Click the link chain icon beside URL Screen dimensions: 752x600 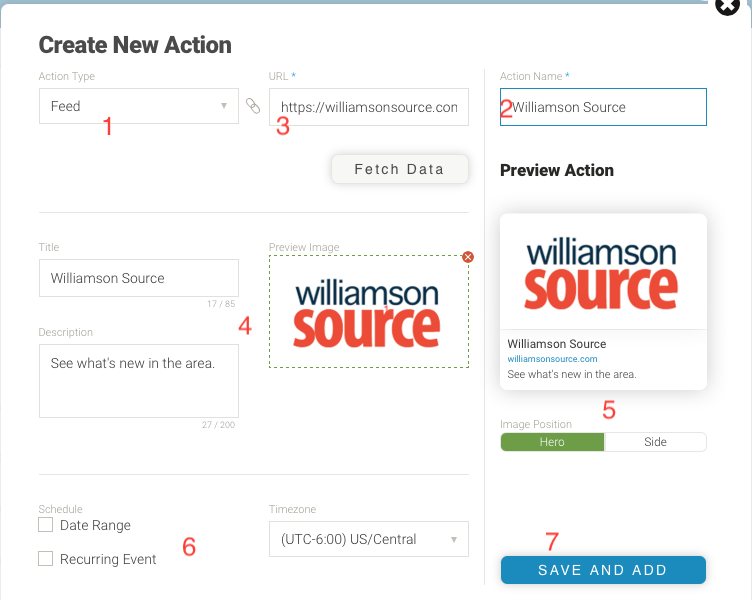[x=253, y=105]
